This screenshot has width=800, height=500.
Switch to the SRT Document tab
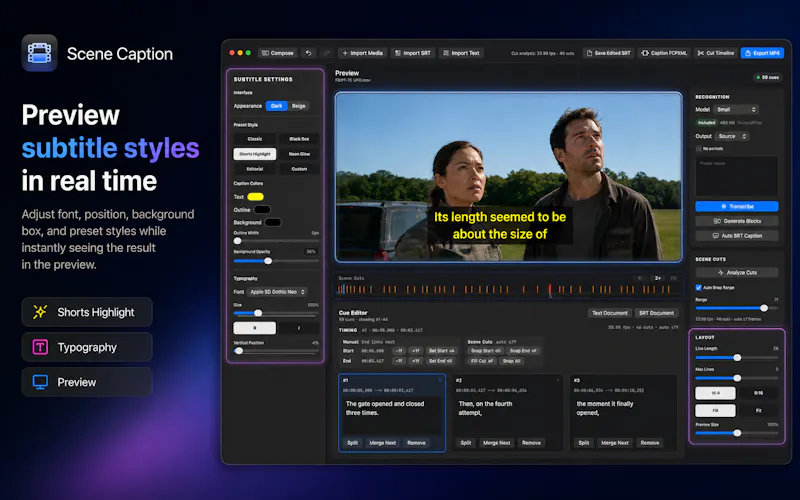(656, 313)
